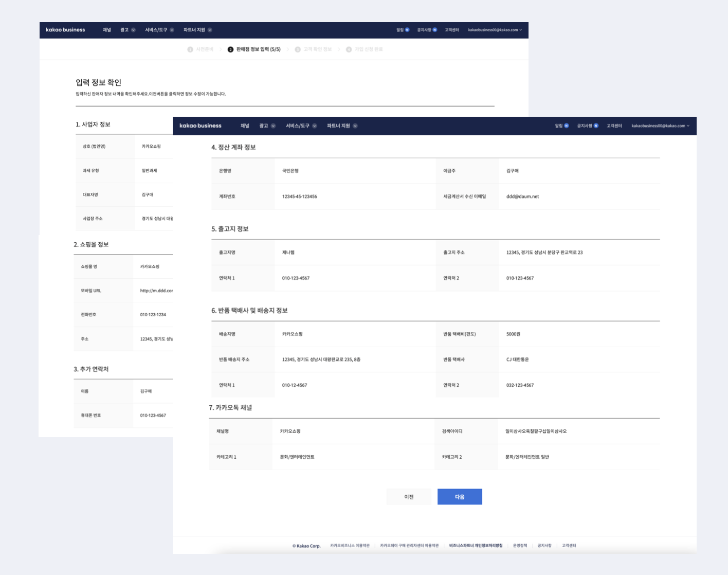Open 운영정책 footer link

[520, 546]
